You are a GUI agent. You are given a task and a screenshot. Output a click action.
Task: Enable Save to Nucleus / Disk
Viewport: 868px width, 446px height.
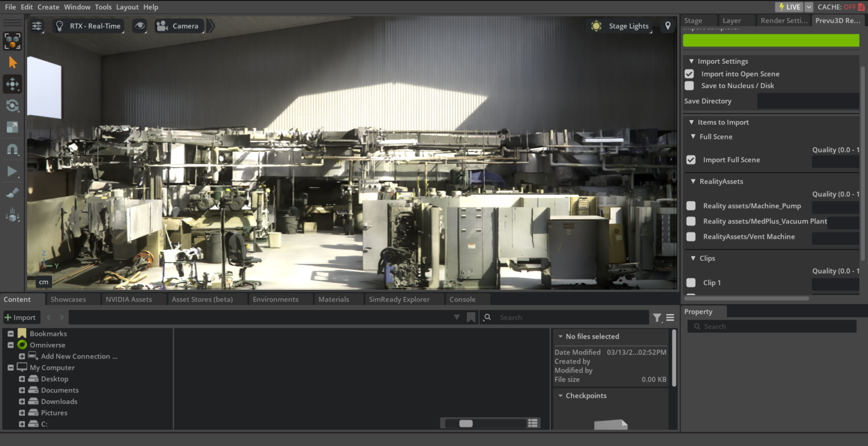point(689,85)
